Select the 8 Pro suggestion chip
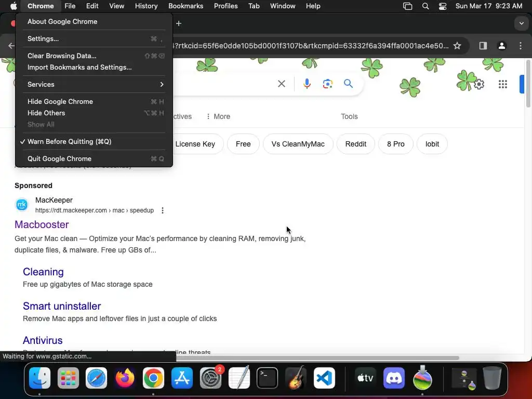Screen dimensions: 532x399 point(395,144)
